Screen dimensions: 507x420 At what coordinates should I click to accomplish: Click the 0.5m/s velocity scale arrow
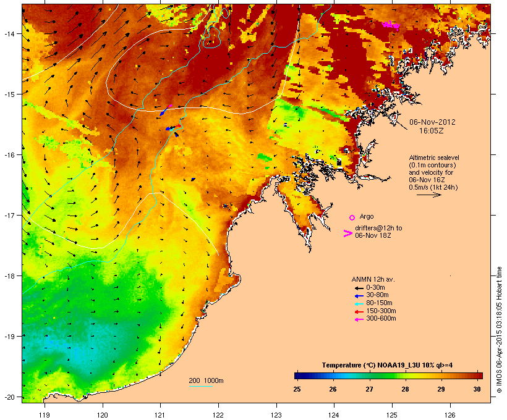tap(428, 195)
